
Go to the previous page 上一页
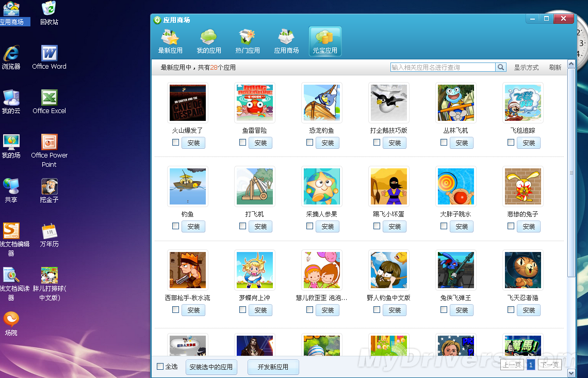[512, 365]
